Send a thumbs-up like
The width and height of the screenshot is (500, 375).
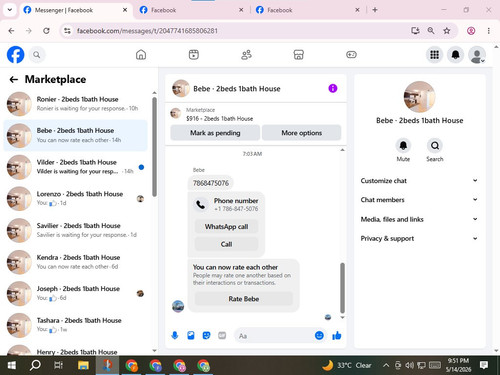(x=337, y=335)
